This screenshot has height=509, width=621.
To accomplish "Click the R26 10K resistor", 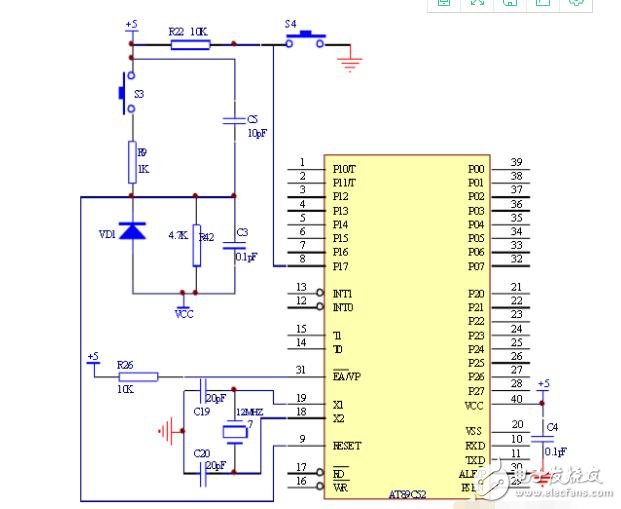I will [139, 376].
